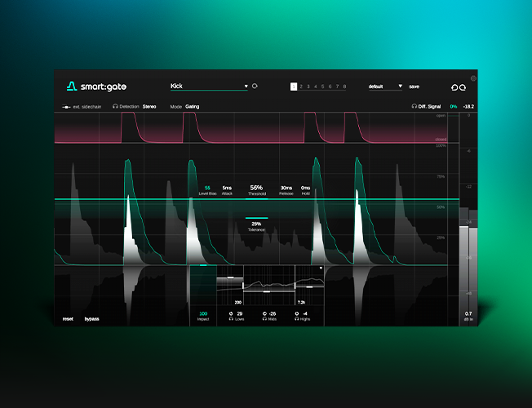Solo listen to the Lows band headphone

coord(231,319)
